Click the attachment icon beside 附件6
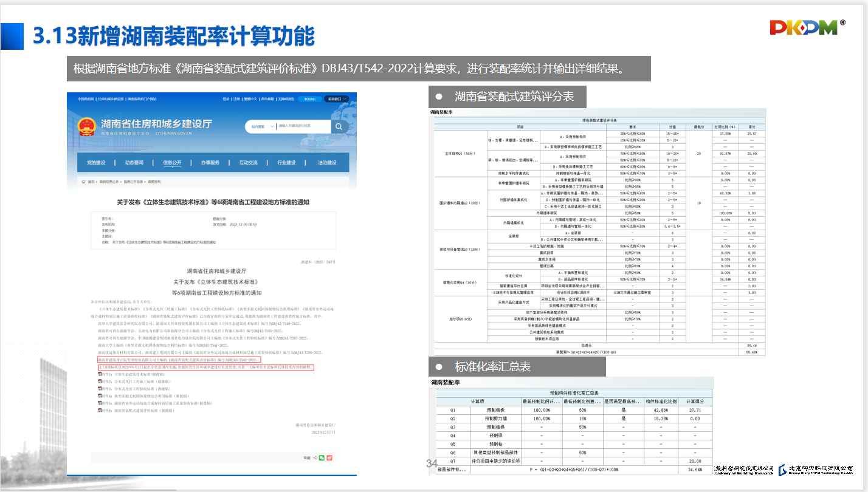Screen dimensions: 868x492 (x=100, y=411)
